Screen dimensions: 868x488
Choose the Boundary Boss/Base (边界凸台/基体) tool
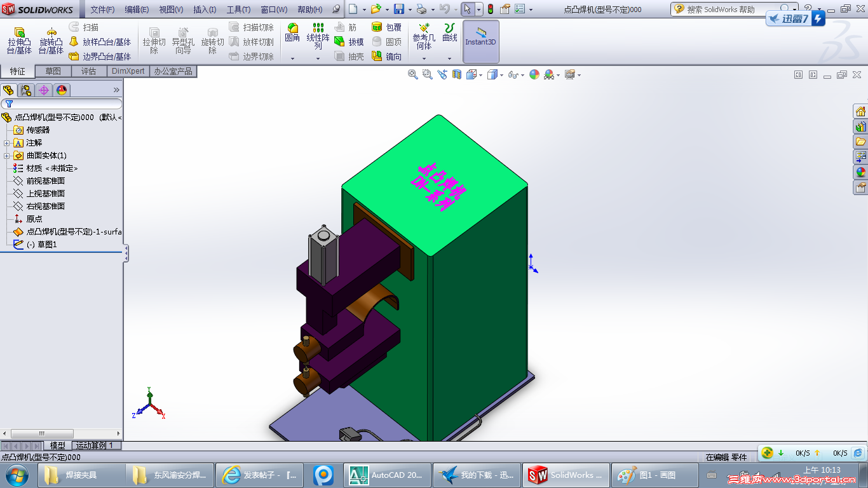(x=100, y=57)
